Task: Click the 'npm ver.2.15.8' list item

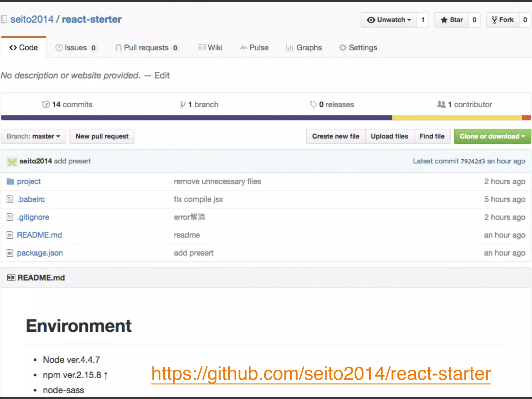Action: click(75, 375)
